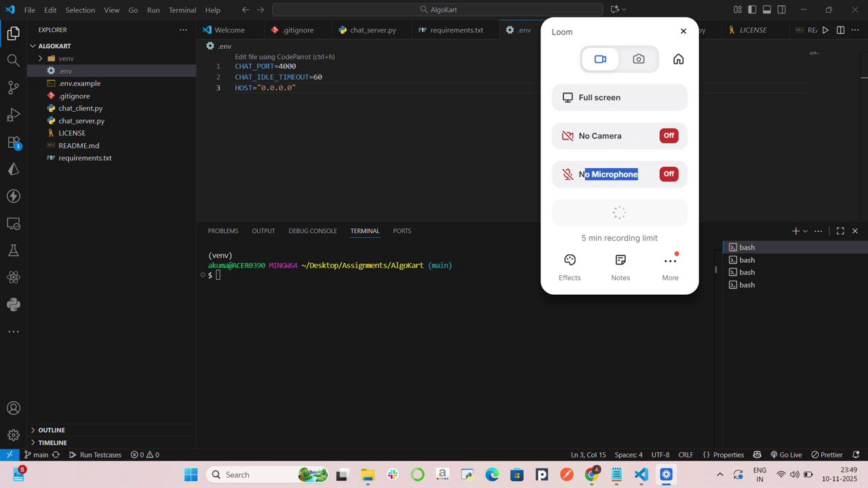Switch Loom to video recording mode

coord(600,59)
